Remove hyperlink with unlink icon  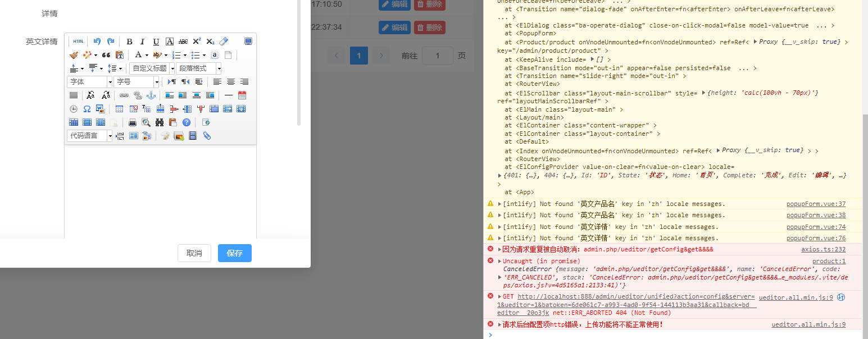(137, 95)
